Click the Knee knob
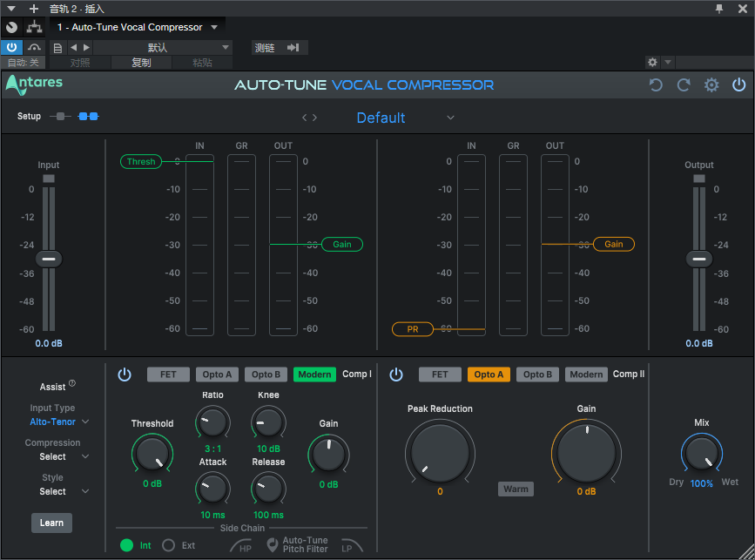This screenshot has width=755, height=560. click(x=269, y=422)
